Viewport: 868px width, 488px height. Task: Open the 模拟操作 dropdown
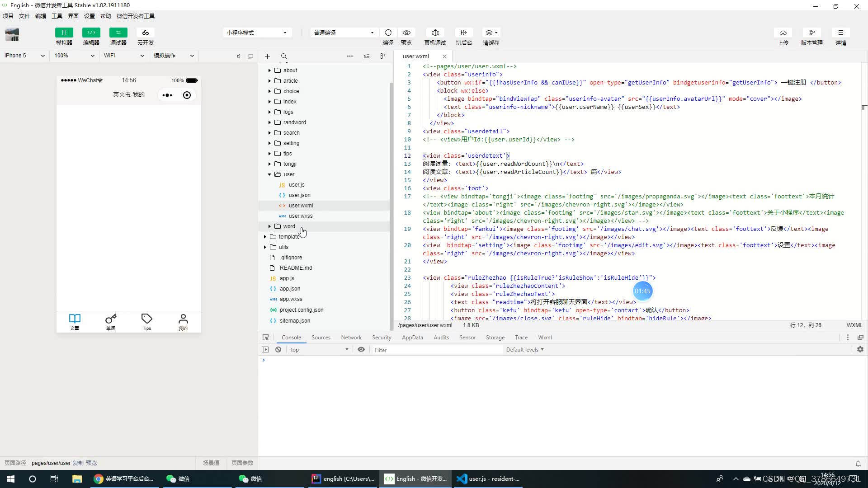(174, 56)
